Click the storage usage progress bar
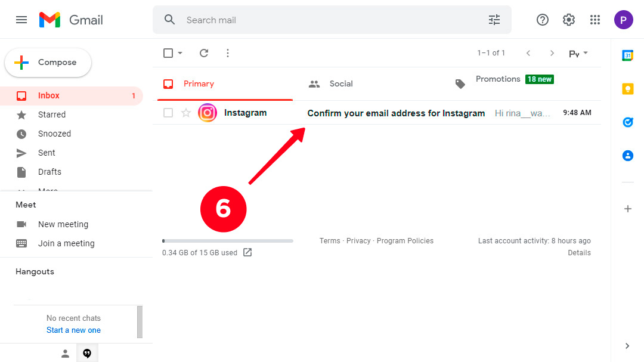The height and width of the screenshot is (362, 644). click(228, 241)
